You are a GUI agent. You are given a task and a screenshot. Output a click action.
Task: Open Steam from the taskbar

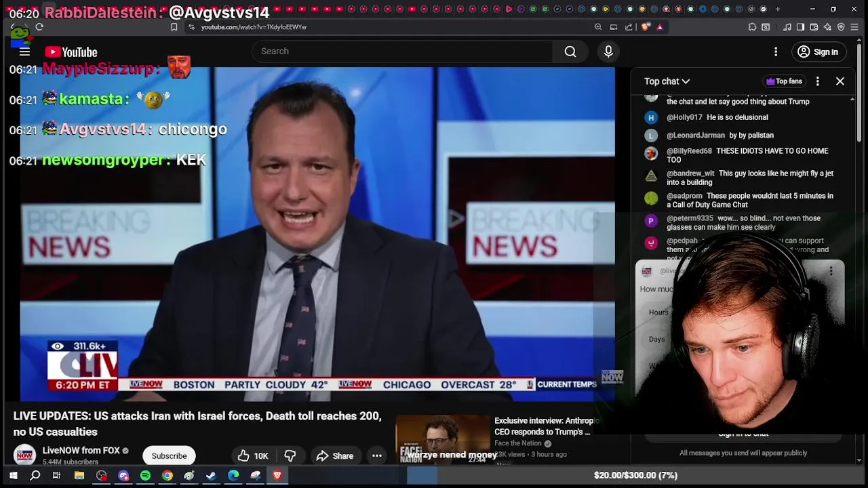tap(211, 476)
